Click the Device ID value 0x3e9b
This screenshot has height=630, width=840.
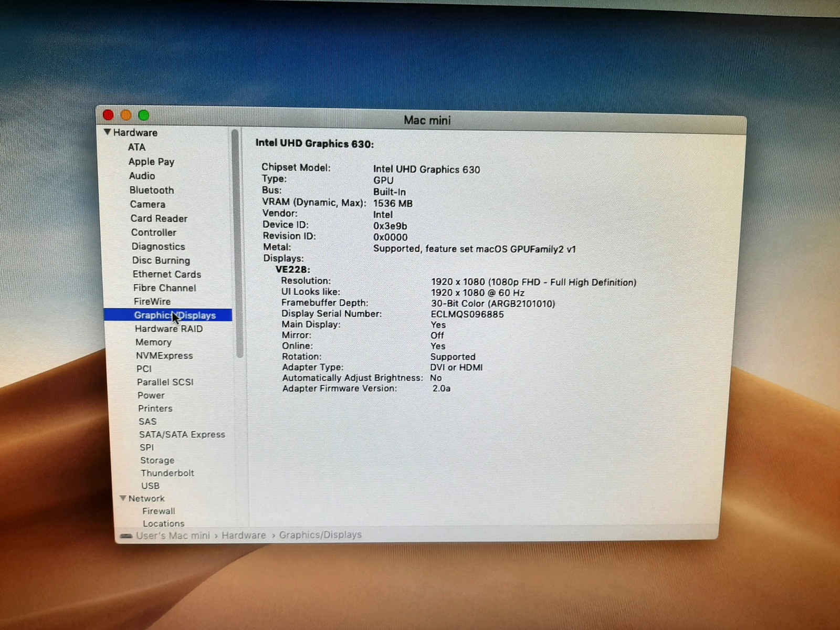[x=390, y=226]
